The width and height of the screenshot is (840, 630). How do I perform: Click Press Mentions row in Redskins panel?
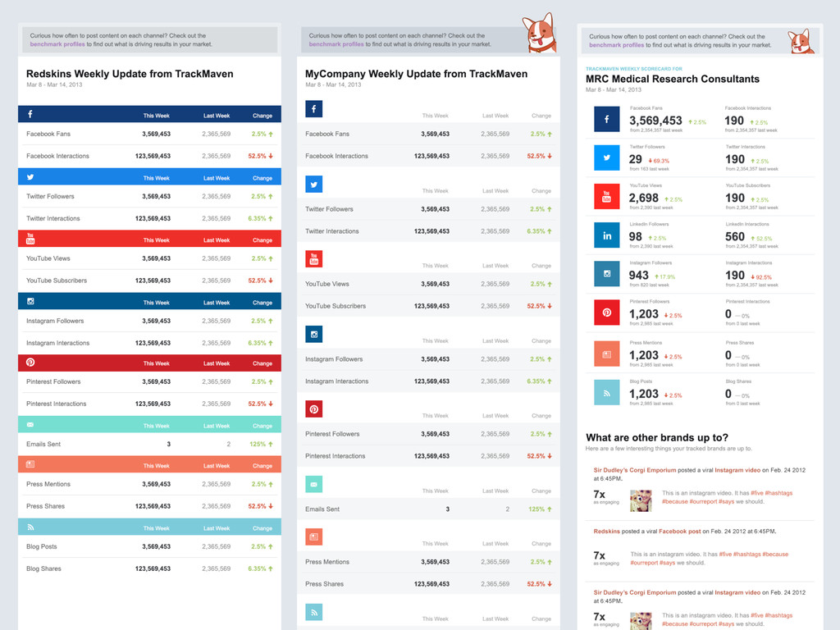[x=149, y=484]
